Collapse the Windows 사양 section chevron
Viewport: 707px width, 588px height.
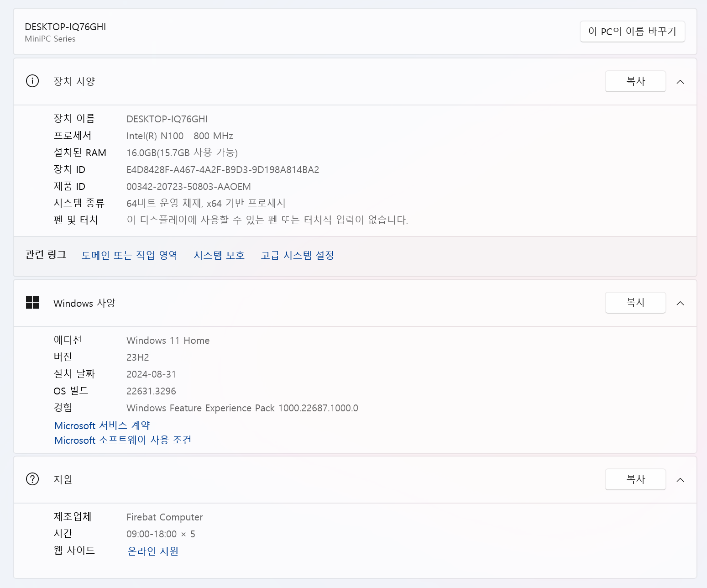coord(680,303)
